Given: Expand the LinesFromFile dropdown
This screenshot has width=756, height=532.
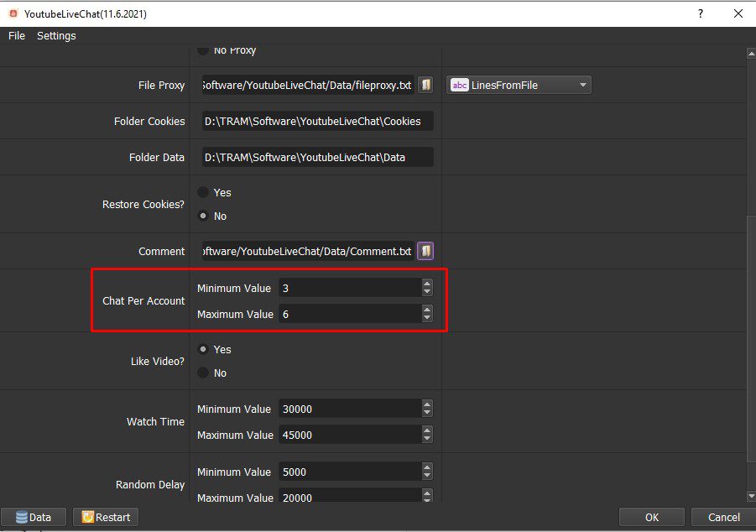Looking at the screenshot, I should tap(583, 85).
